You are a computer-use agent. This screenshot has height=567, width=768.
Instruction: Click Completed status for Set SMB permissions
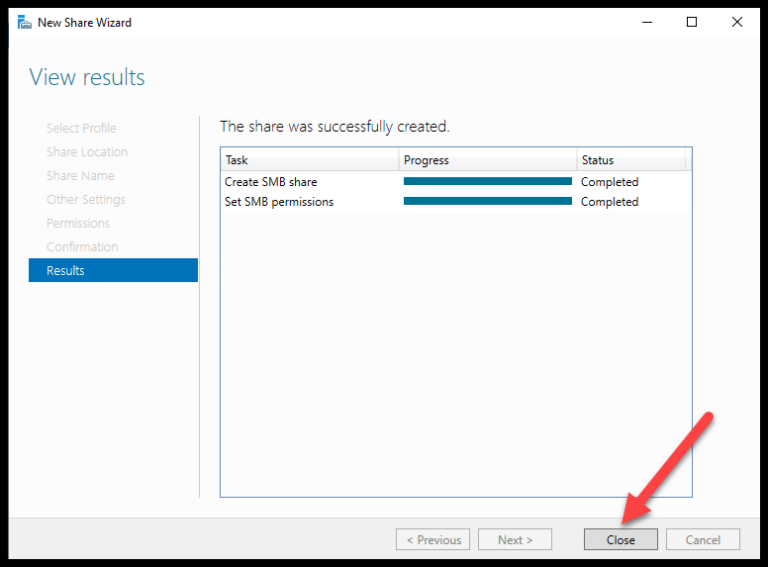[x=609, y=202]
